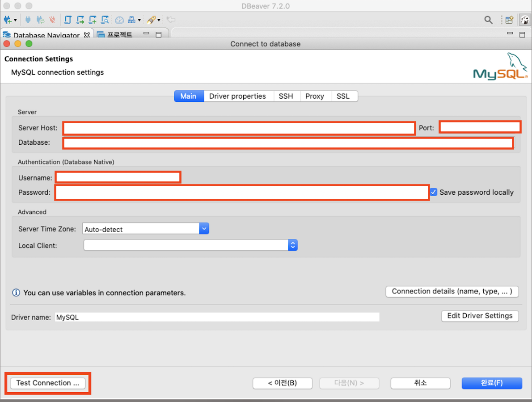Viewport: 532px width, 402px height.
Task: Expand the transaction mode dropdown arrow
Action: [139, 21]
